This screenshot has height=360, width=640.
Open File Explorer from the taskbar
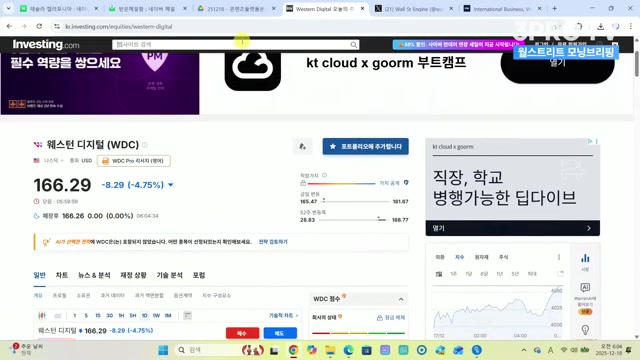click(x=330, y=350)
